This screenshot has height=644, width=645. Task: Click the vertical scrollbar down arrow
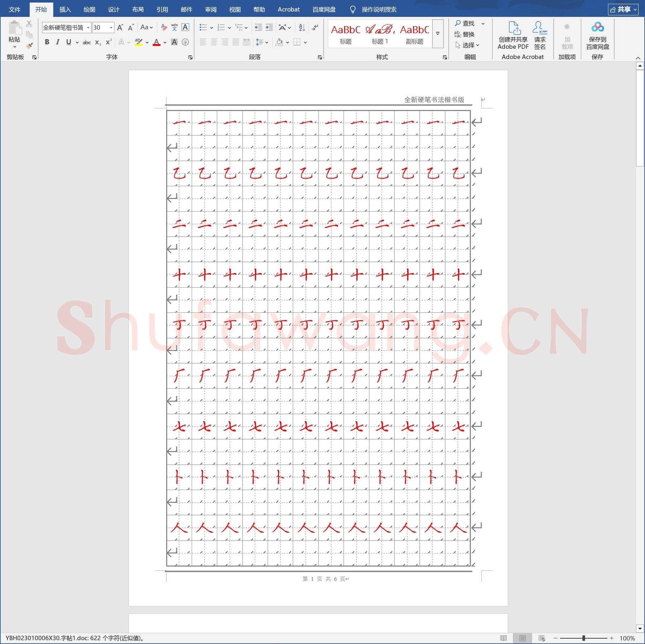(640, 629)
